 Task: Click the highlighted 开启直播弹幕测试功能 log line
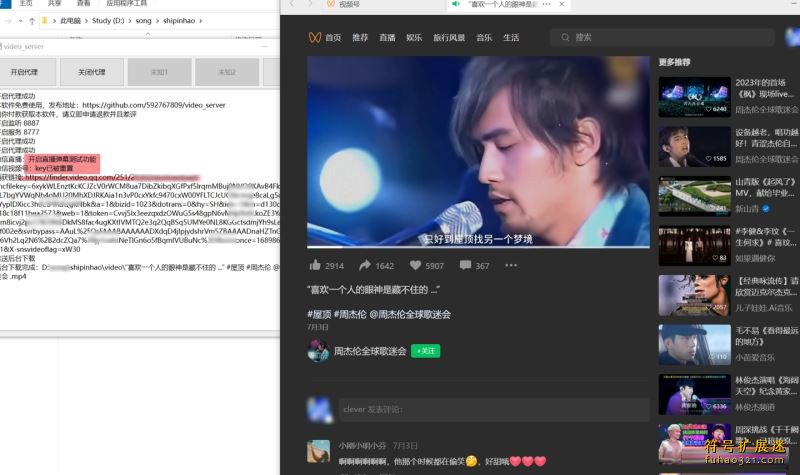point(62,159)
